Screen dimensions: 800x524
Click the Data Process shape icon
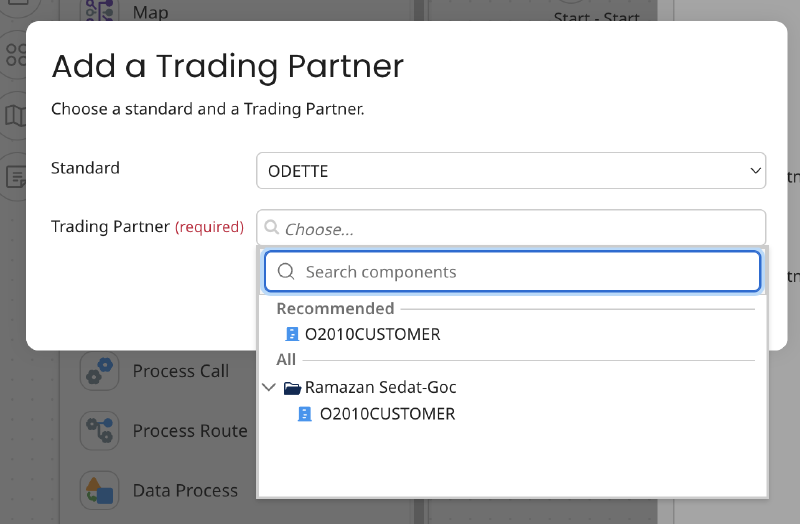pos(99,490)
